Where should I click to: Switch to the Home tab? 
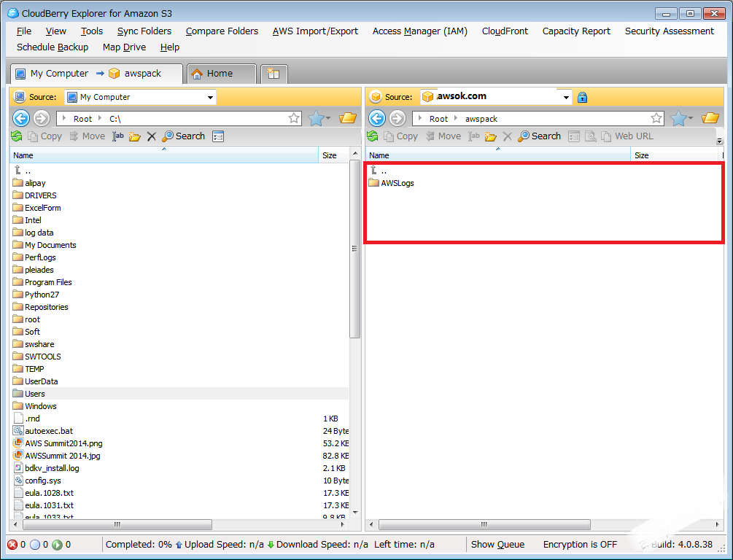[x=221, y=74]
